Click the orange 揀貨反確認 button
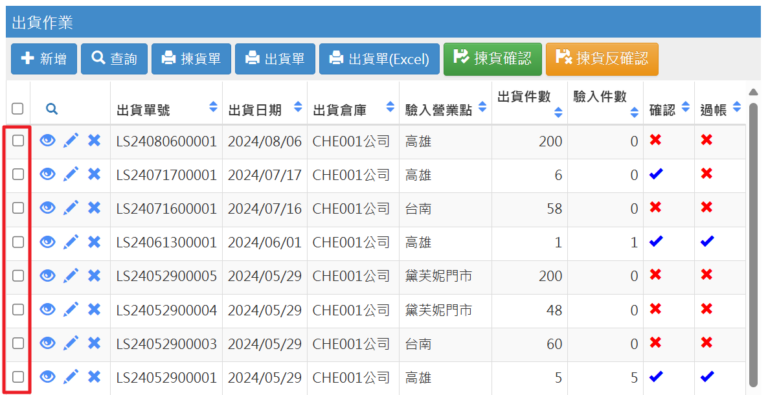 [x=602, y=59]
